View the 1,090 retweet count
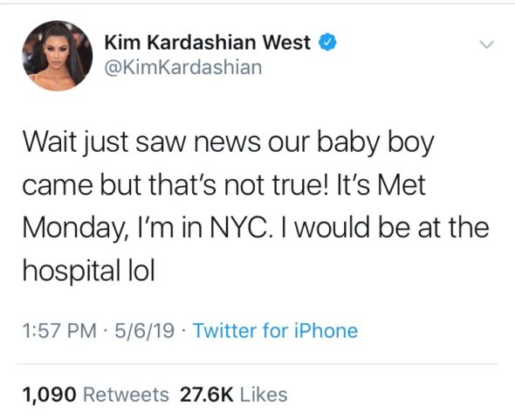This screenshot has height=420, width=515. pyautogui.click(x=50, y=395)
